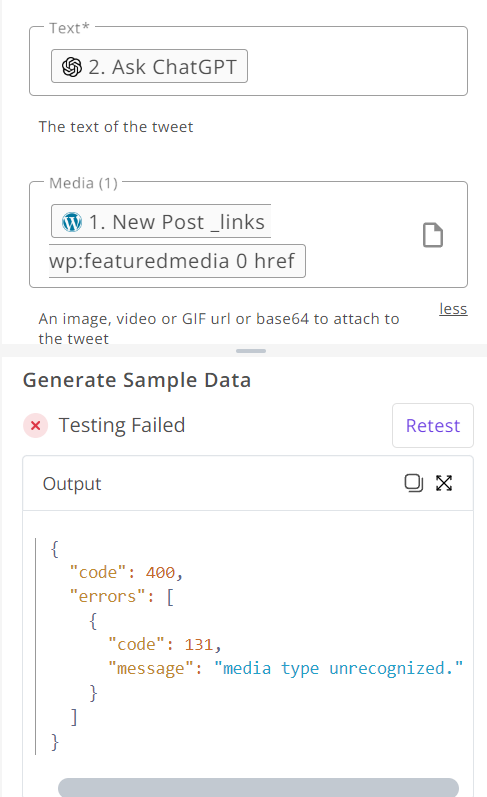Click the file document icon in Media field

[x=433, y=235]
